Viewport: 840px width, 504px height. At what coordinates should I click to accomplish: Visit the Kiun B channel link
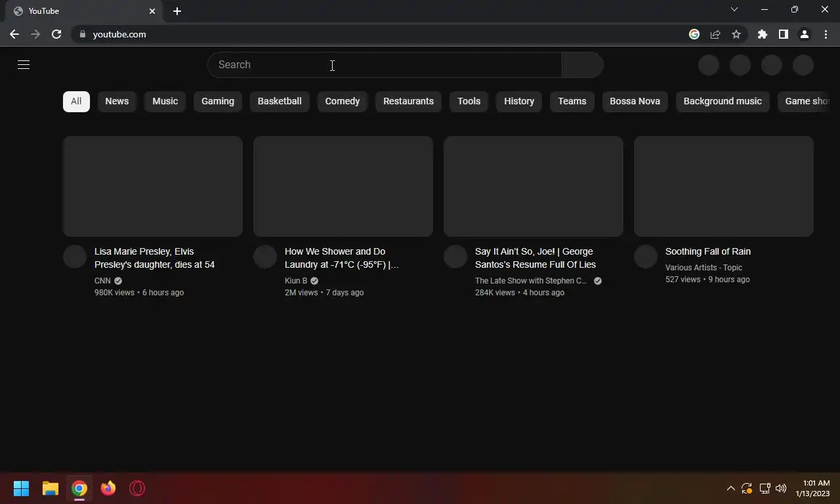coord(296,281)
